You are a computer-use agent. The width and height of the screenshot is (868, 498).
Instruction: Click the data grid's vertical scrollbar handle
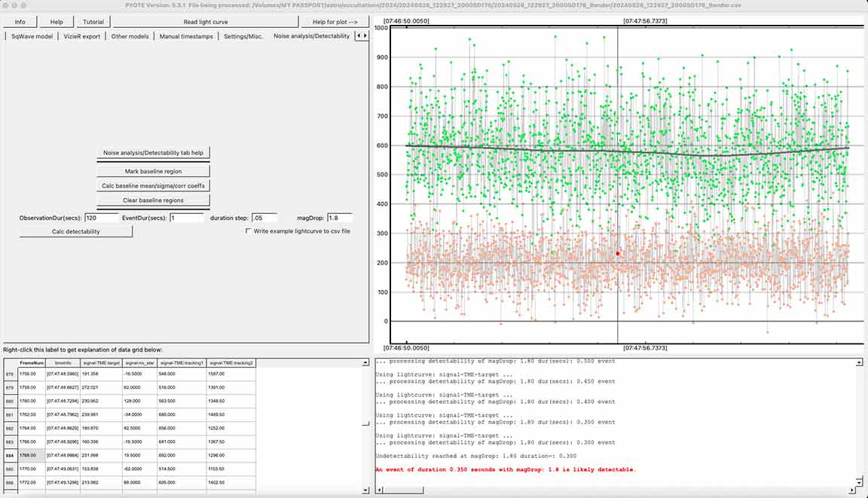tap(365, 424)
